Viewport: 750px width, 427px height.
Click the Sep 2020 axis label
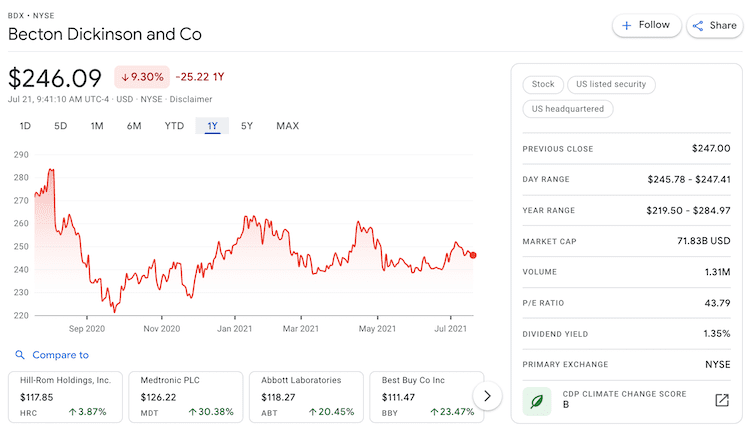point(87,328)
